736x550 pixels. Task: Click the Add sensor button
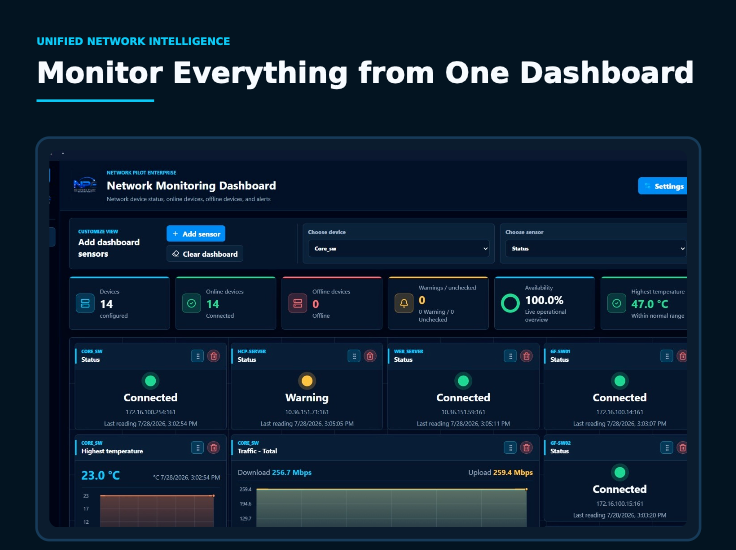pos(196,234)
